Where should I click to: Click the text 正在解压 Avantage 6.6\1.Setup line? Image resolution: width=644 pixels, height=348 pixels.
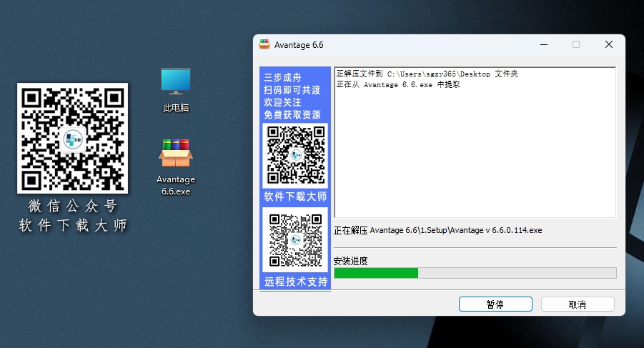438,230
